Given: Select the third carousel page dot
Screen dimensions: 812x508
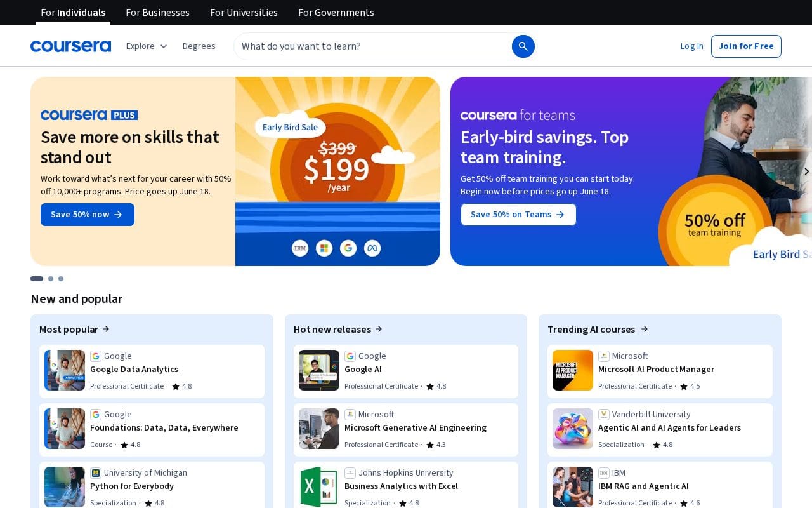Looking at the screenshot, I should (61, 279).
